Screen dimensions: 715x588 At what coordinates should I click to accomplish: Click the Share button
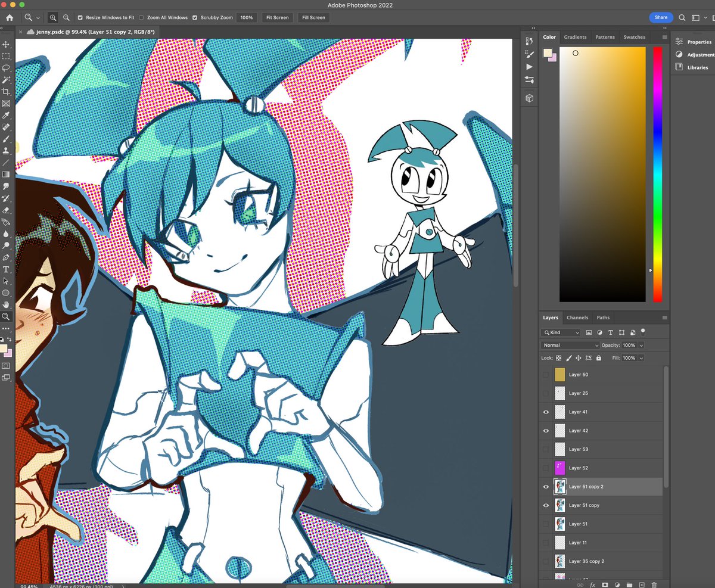tap(661, 17)
